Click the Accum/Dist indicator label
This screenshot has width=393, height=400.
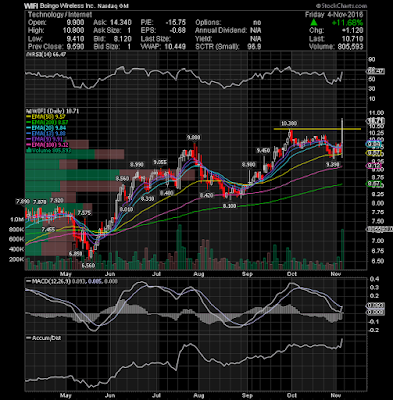[44, 338]
